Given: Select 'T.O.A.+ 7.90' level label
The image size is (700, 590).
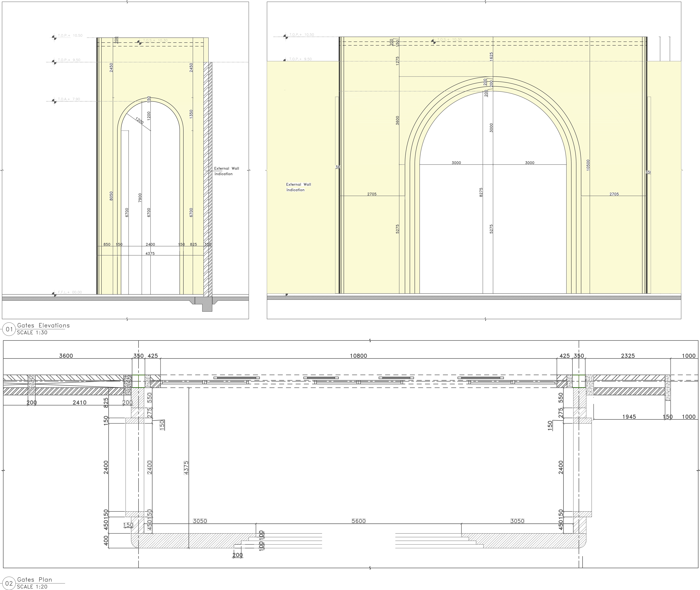Looking at the screenshot, I should [x=69, y=99].
